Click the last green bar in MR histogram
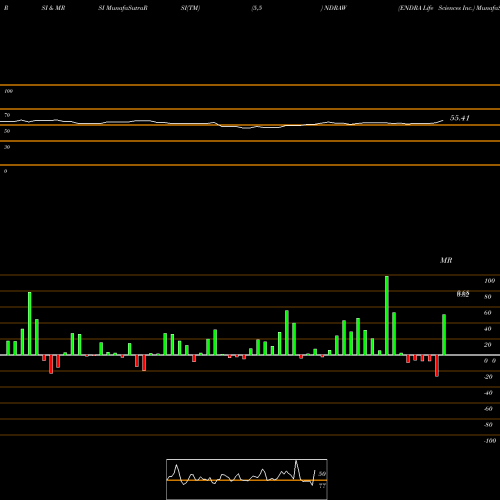The width and height of the screenshot is (500, 500). 444,335
